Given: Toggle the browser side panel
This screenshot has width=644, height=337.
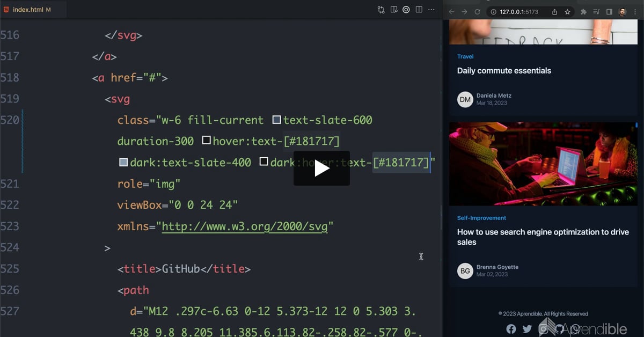Looking at the screenshot, I should [x=609, y=12].
